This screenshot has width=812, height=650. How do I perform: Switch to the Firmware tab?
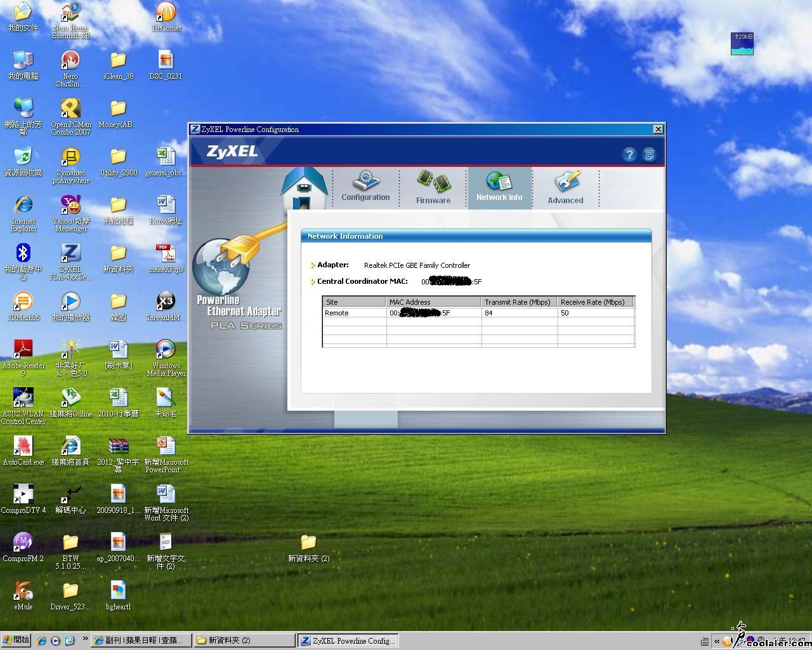click(433, 187)
